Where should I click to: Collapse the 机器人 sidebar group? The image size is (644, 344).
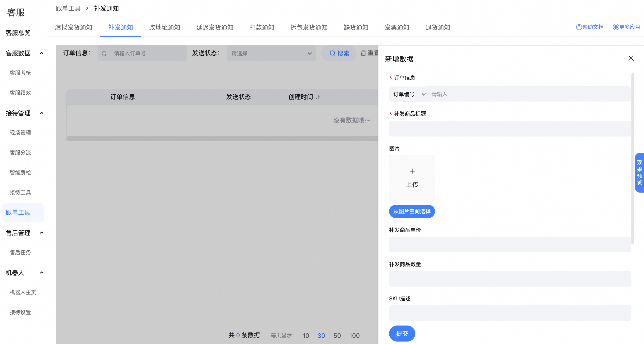pyautogui.click(x=41, y=273)
